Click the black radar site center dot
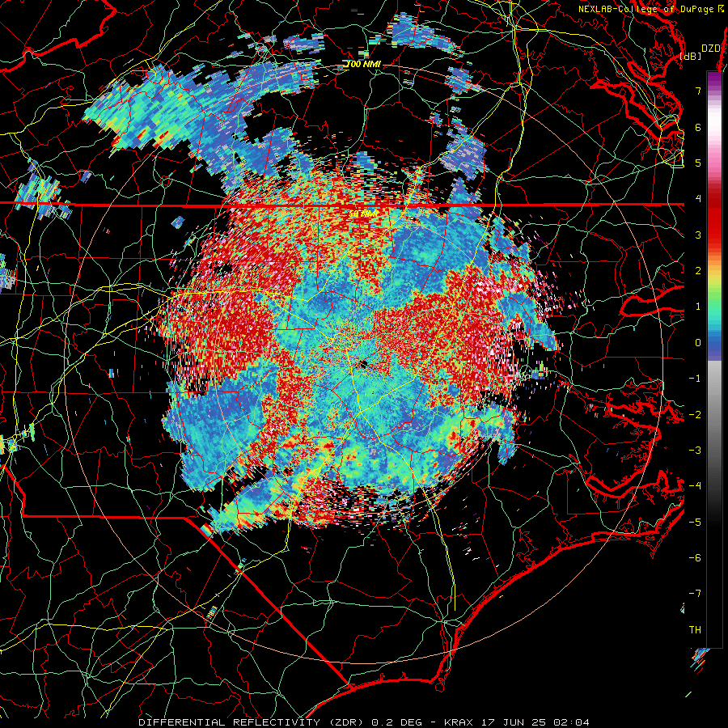Viewport: 728px width, 728px height. (363, 364)
